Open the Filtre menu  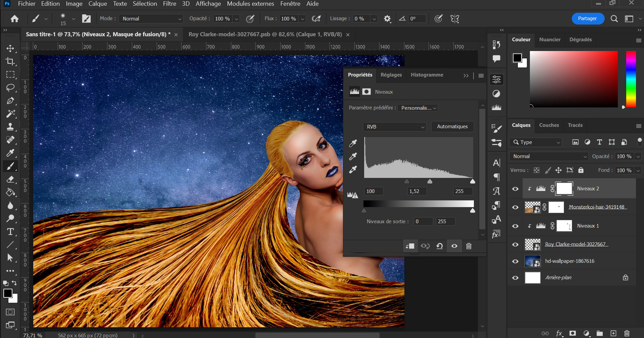pos(169,4)
